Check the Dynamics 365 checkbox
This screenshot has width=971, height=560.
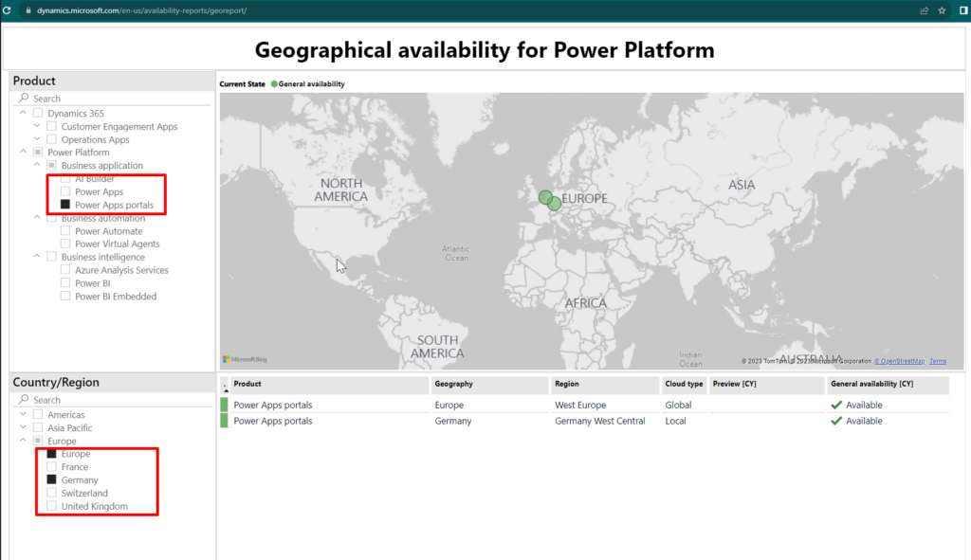click(x=38, y=113)
